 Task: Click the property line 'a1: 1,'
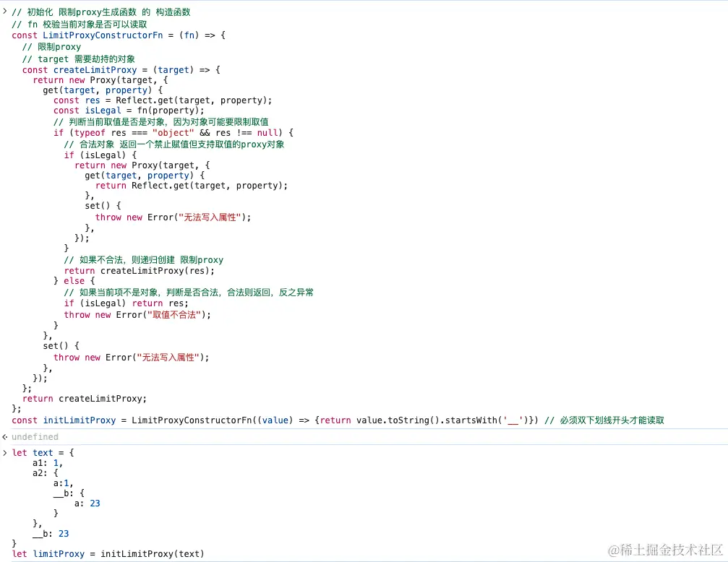48,463
